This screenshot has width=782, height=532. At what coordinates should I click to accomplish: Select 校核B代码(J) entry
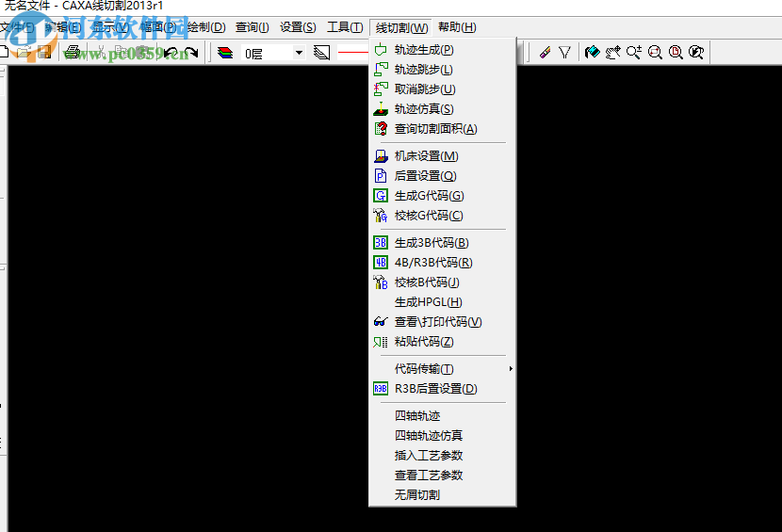[x=443, y=282]
